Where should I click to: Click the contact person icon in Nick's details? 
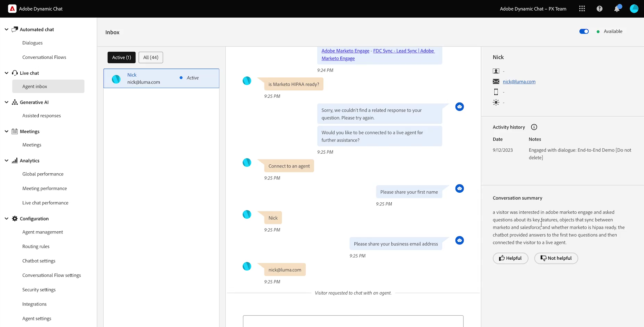(x=496, y=71)
